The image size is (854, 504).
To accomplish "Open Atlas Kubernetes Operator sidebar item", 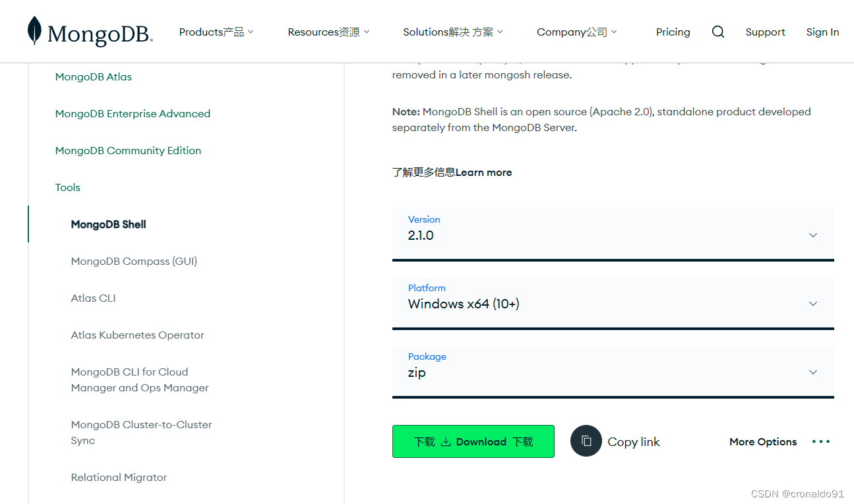I will click(138, 335).
